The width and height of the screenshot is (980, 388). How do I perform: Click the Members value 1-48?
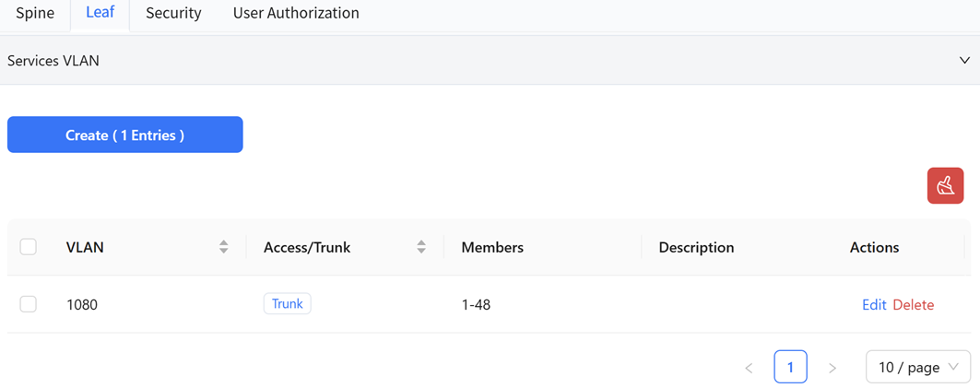tap(476, 305)
